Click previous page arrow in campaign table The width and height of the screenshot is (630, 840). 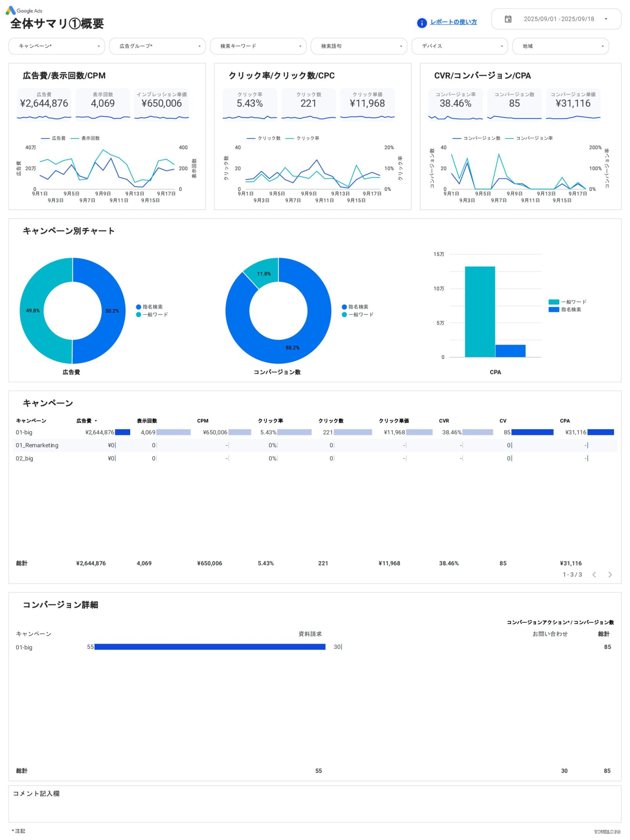click(594, 575)
